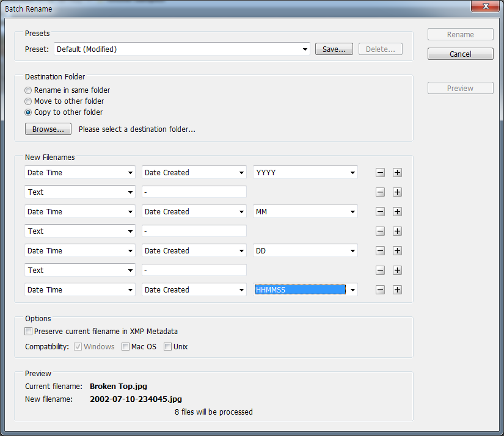
Task: Select Rename in same folder option
Action: pyautogui.click(x=29, y=90)
